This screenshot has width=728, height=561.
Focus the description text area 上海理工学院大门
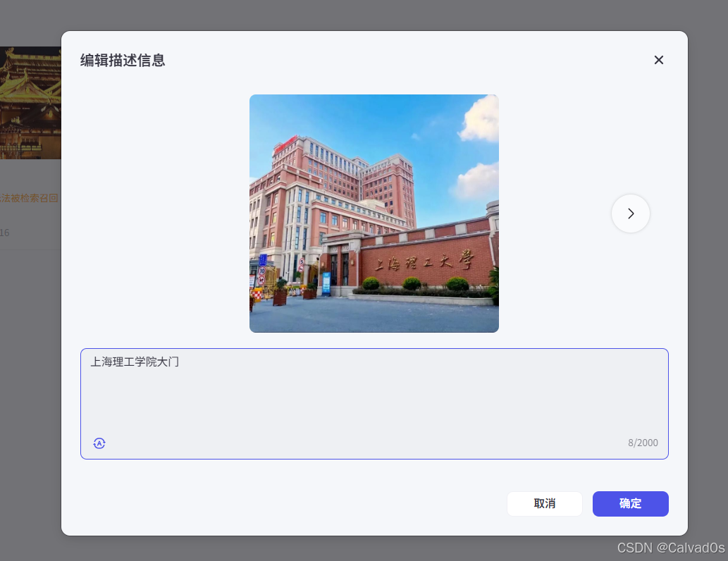tap(374, 404)
